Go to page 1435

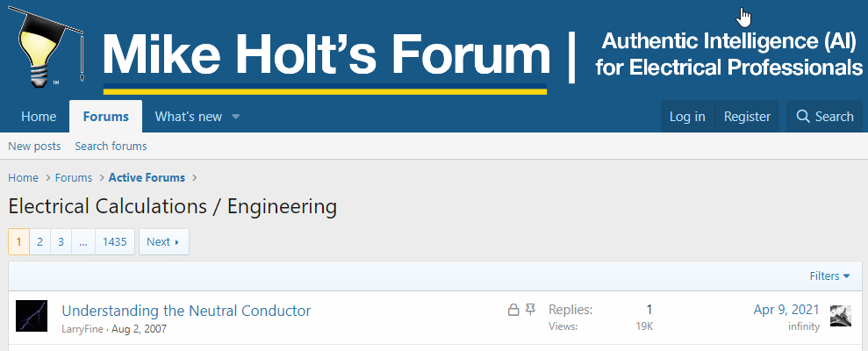pyautogui.click(x=115, y=242)
